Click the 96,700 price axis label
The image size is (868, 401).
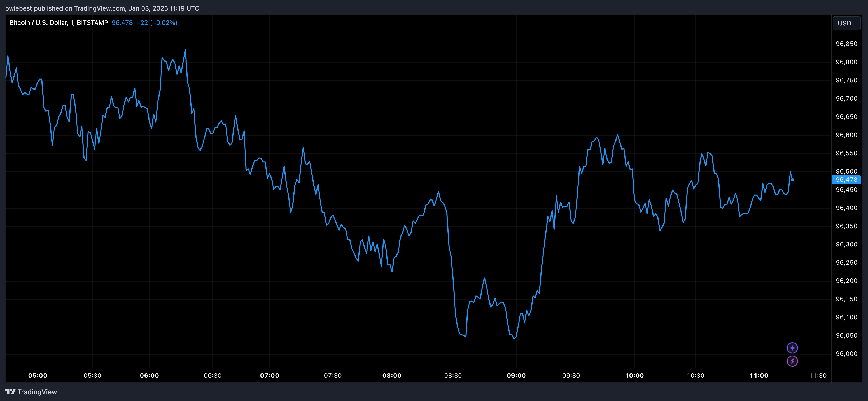(x=846, y=98)
